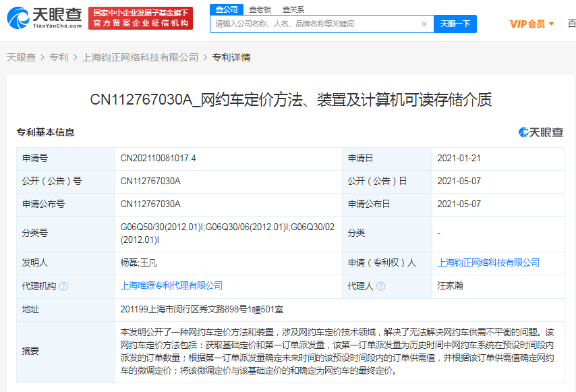Click help icon next to 代理人
The image size is (576, 392).
tap(380, 286)
